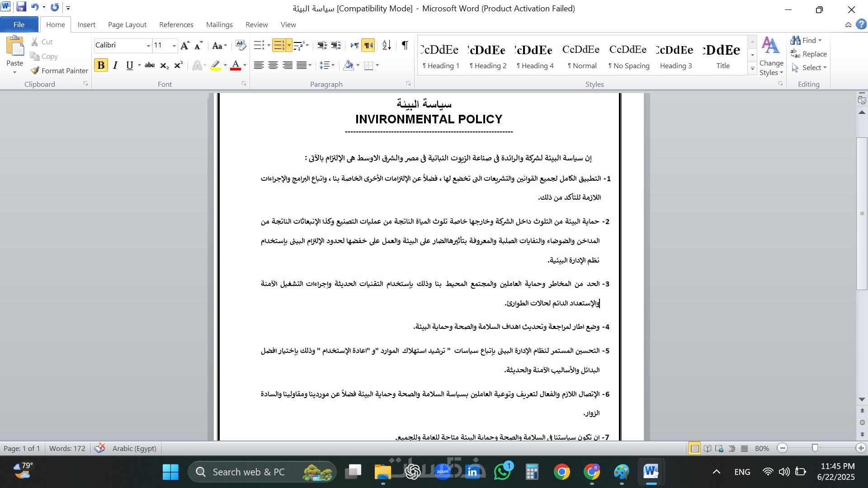Open the File menu tab
The height and width of the screenshot is (488, 868).
coord(19,24)
